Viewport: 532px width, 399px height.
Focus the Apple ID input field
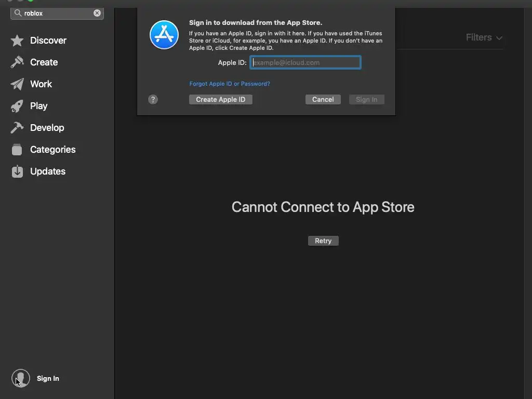click(305, 62)
